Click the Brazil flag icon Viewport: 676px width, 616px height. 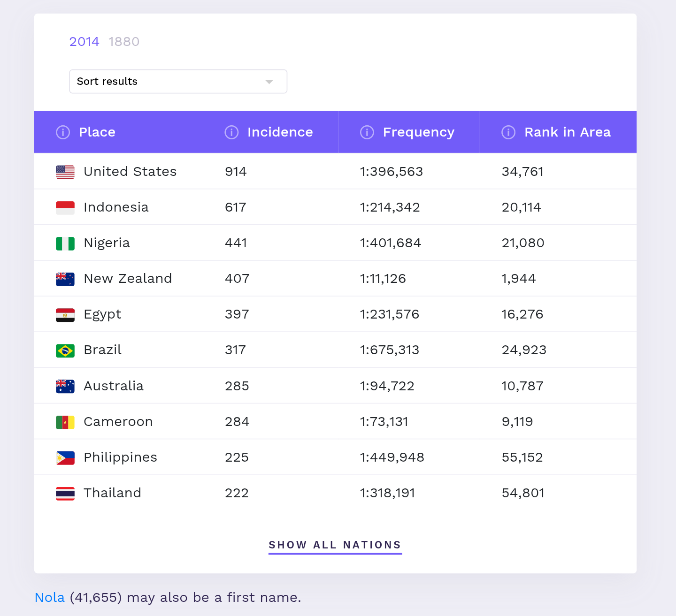[x=65, y=350]
